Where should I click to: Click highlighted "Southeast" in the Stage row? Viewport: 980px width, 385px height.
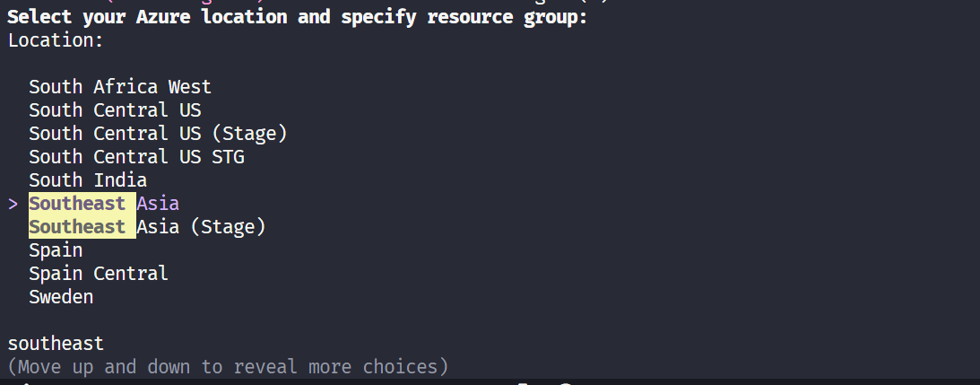(x=77, y=227)
